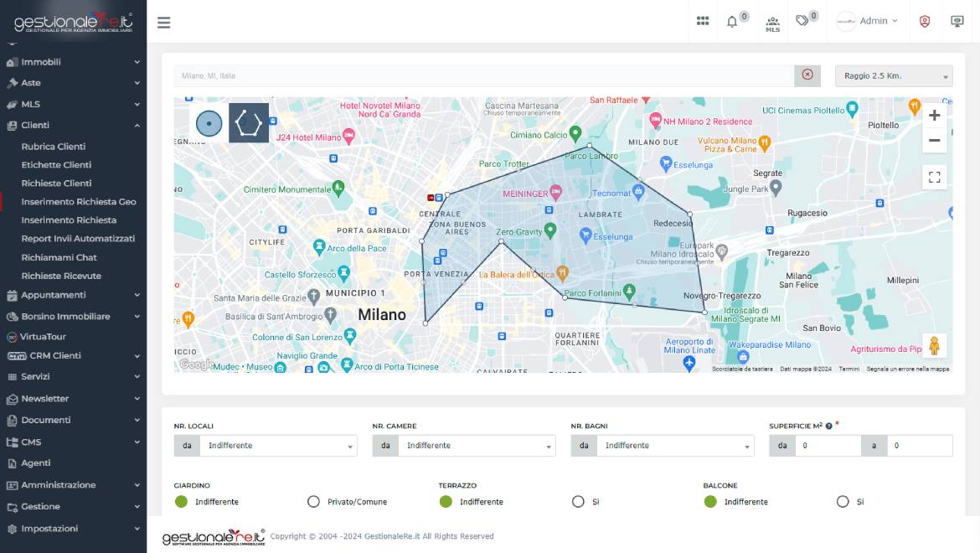
Task: Zoom out on the map
Action: click(935, 141)
